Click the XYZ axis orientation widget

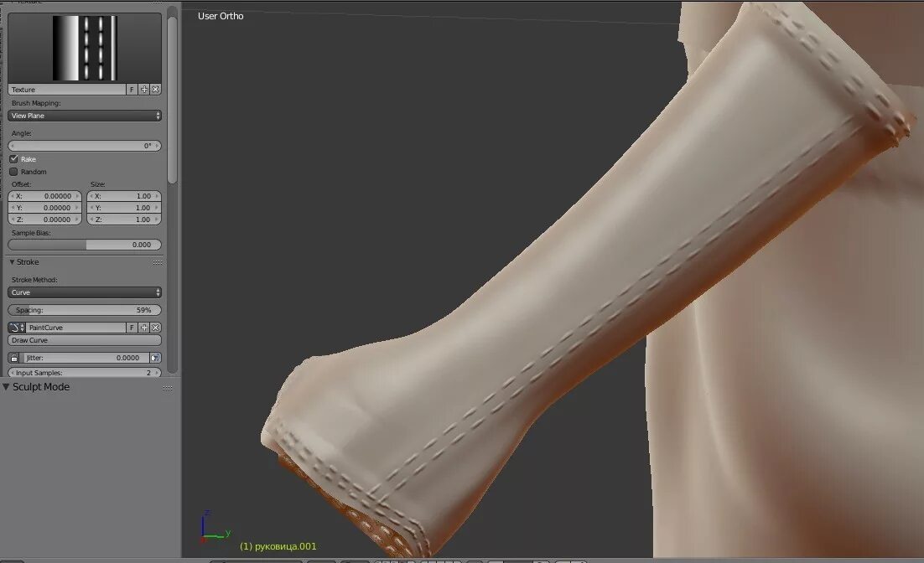pyautogui.click(x=215, y=527)
